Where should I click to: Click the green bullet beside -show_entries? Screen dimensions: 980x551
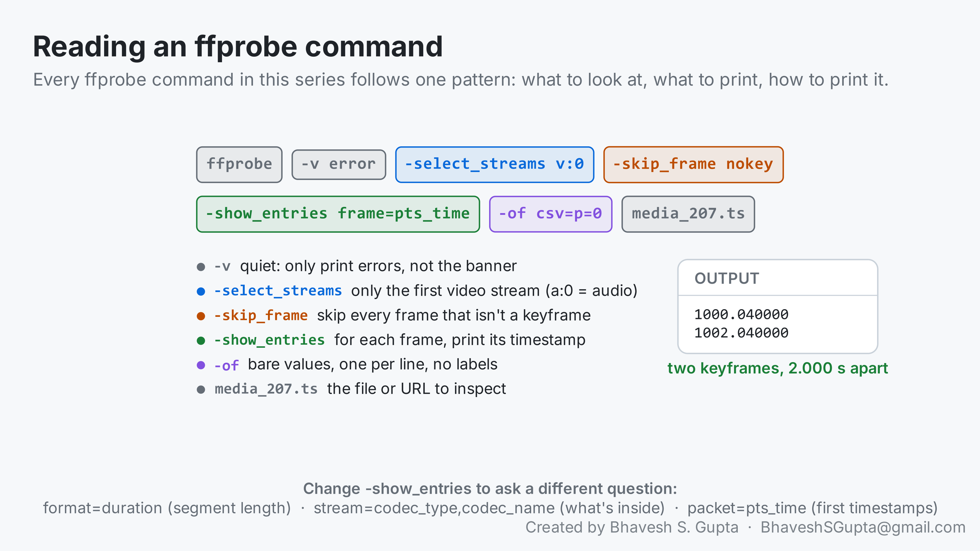pos(201,341)
